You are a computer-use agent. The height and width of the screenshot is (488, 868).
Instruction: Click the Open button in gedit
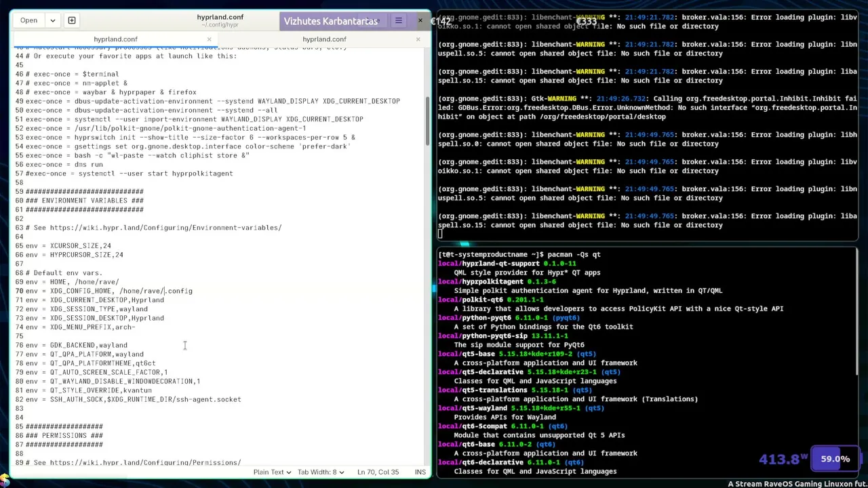[x=28, y=20]
